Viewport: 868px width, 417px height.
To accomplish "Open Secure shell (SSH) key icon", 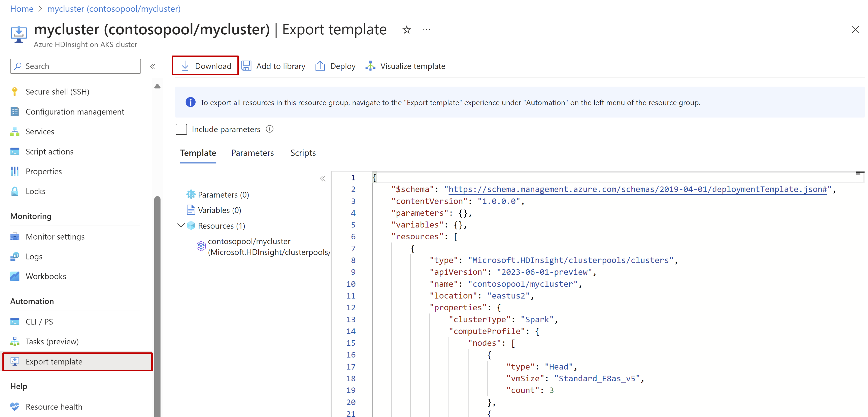I will click(x=14, y=92).
